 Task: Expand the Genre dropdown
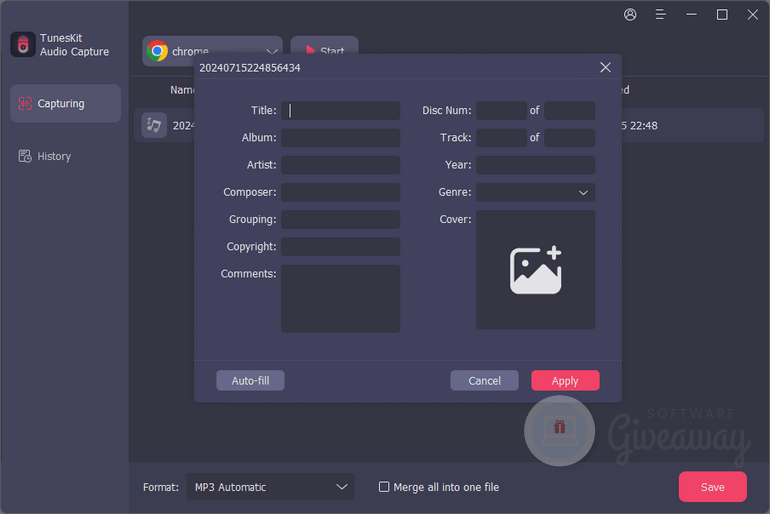[583, 192]
